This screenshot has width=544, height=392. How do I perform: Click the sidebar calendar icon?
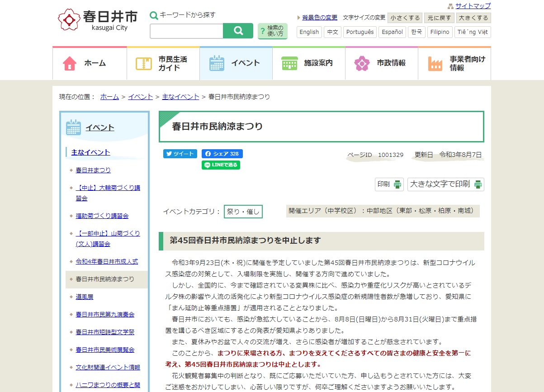pos(74,128)
